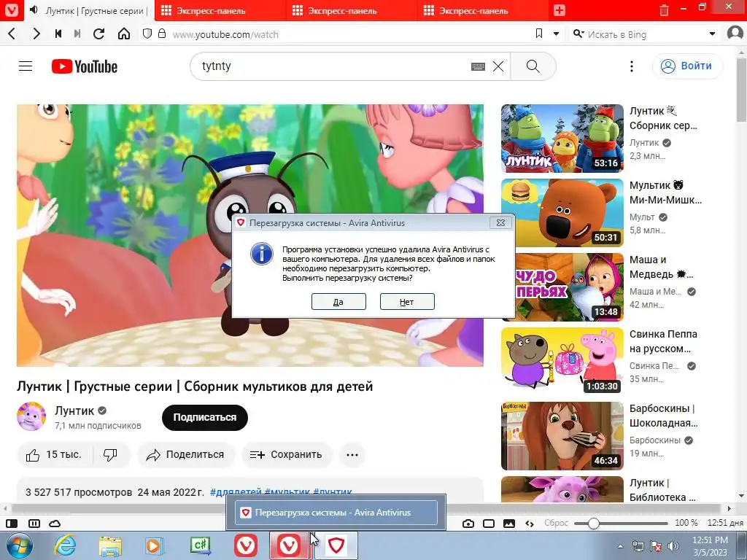Open the #длядетей hashtag link
747x560 pixels.
click(x=236, y=492)
